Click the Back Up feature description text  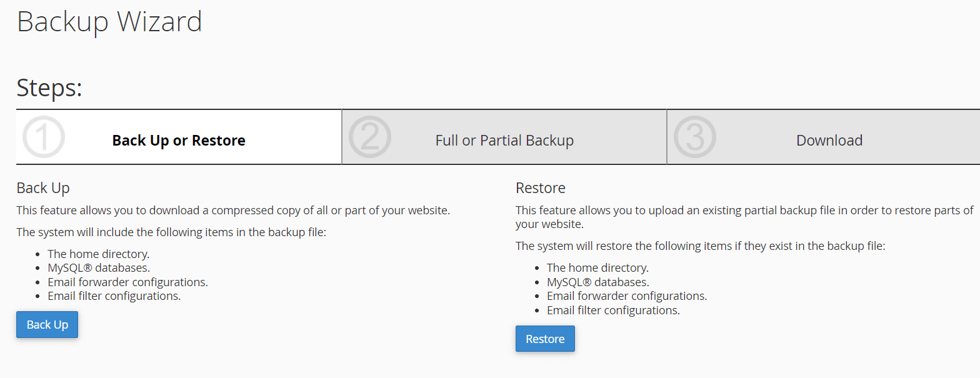coord(232,210)
